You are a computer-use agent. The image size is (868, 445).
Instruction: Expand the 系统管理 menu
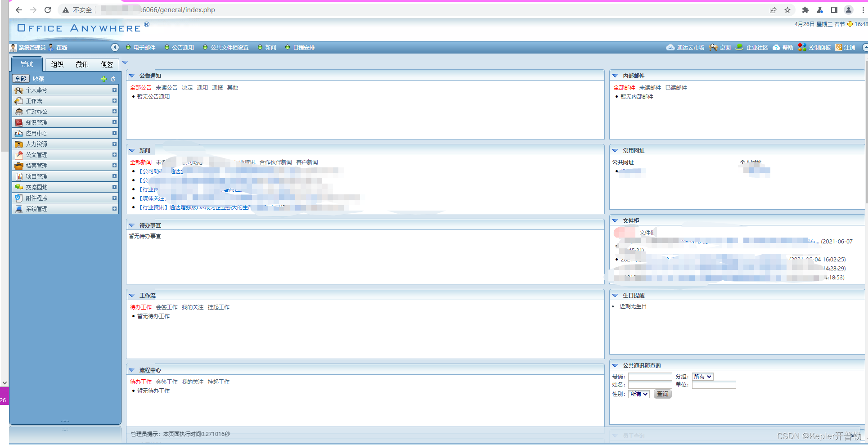click(x=115, y=208)
